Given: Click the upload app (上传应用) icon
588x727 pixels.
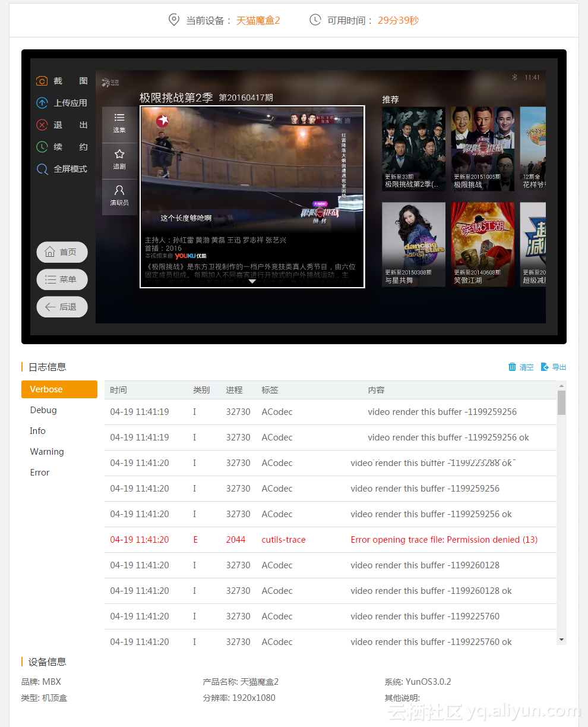Looking at the screenshot, I should pos(42,103).
